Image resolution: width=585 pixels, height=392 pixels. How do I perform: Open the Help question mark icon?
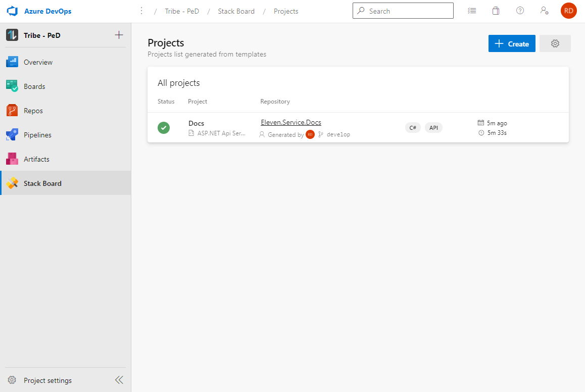(520, 11)
